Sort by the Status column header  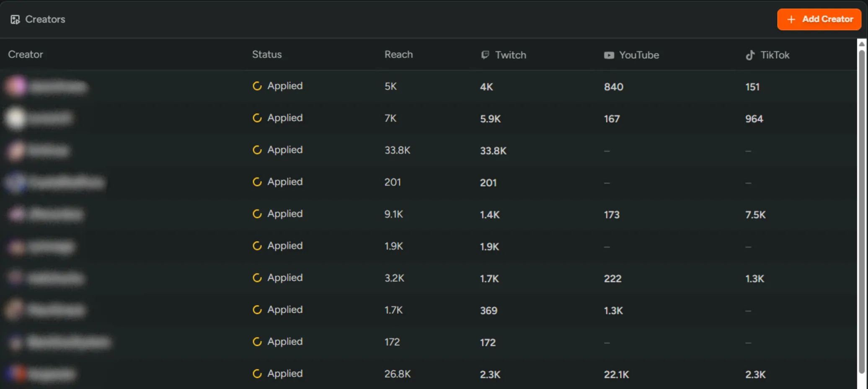point(267,54)
